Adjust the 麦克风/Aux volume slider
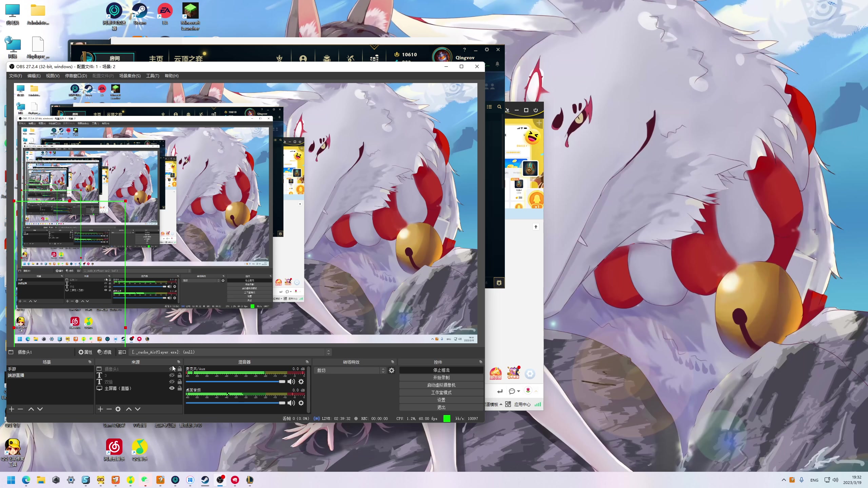This screenshot has height=488, width=868. 236,382
